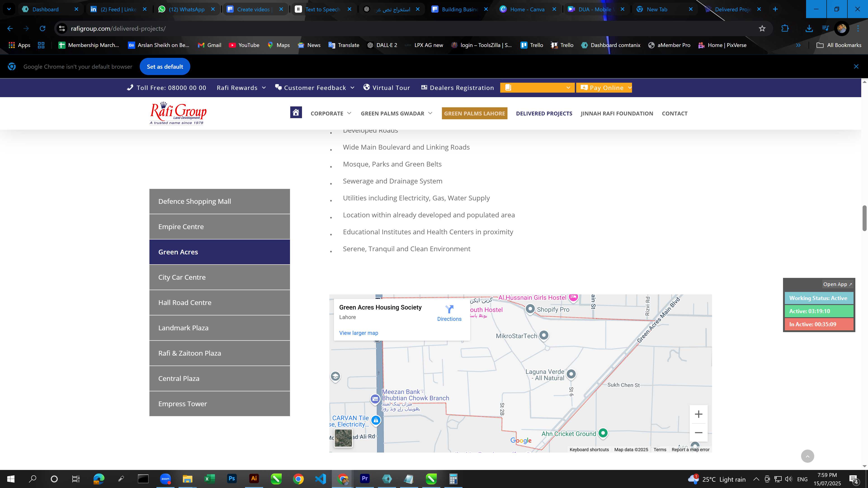
Task: Show hidden system tray icons chevron
Action: (x=756, y=479)
